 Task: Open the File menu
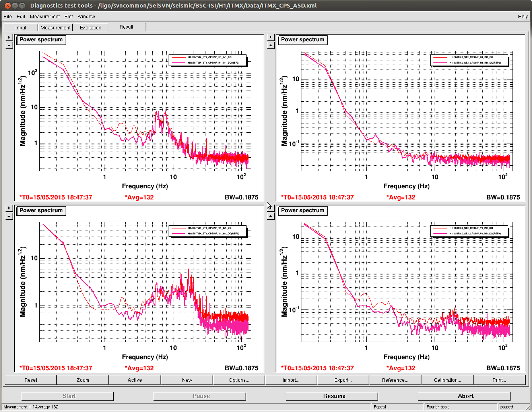point(8,17)
